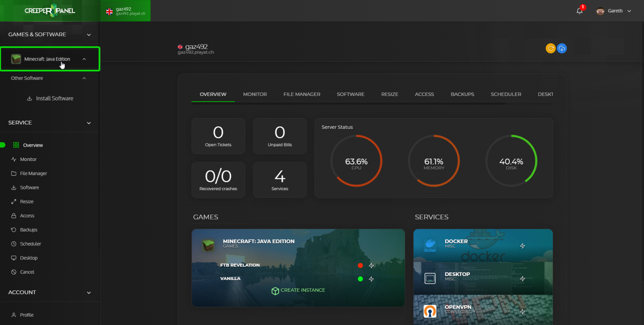Viewport: 644px width, 325px height.
Task: Click the Cancel prohibited icon in sidebar
Action: (14, 272)
